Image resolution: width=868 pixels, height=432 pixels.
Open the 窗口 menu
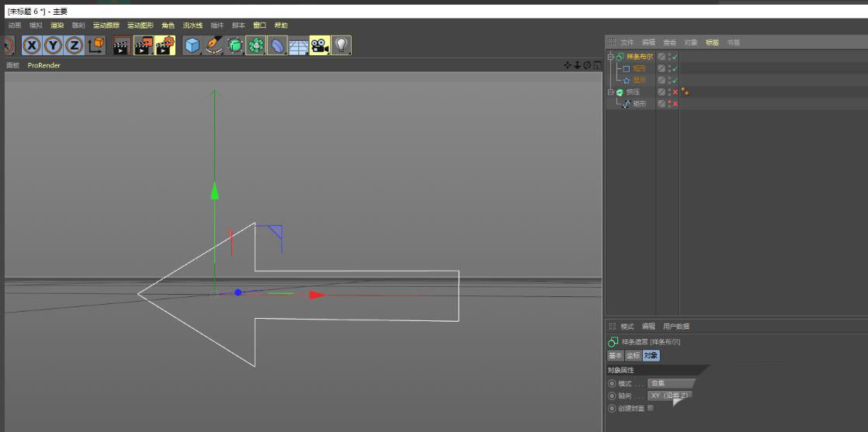pos(259,26)
